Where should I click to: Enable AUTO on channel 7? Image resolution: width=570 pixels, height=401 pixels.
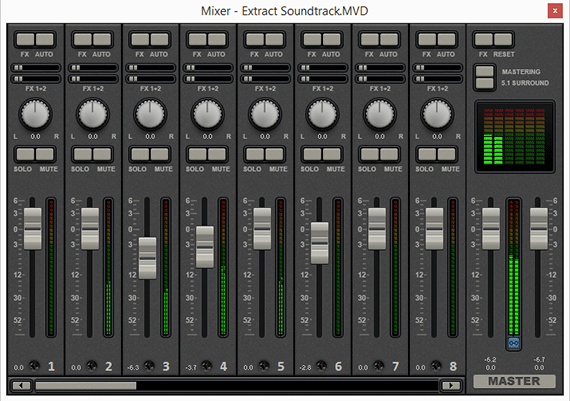point(389,39)
